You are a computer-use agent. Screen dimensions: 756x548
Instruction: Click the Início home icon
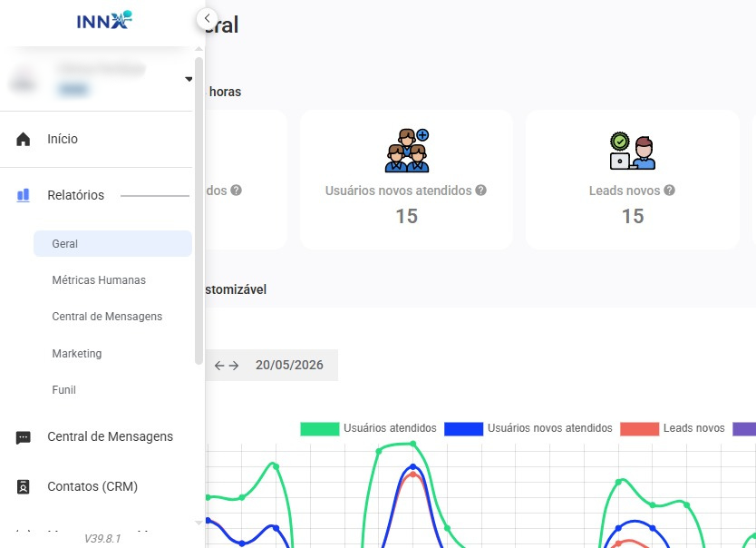(x=24, y=139)
